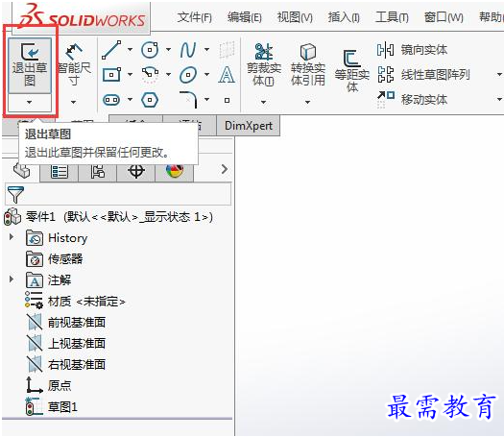The image size is (504, 437).
Task: Select 原点 Origin in the tree
Action: [x=49, y=385]
